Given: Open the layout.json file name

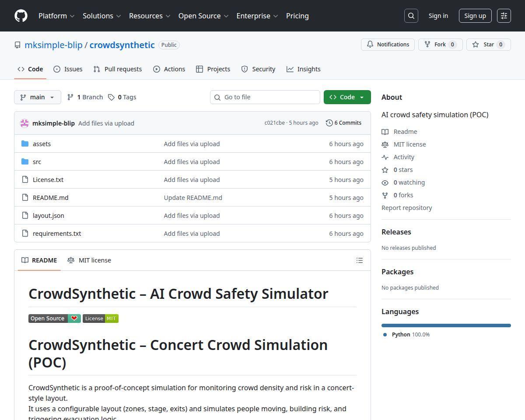Looking at the screenshot, I should [x=49, y=216].
